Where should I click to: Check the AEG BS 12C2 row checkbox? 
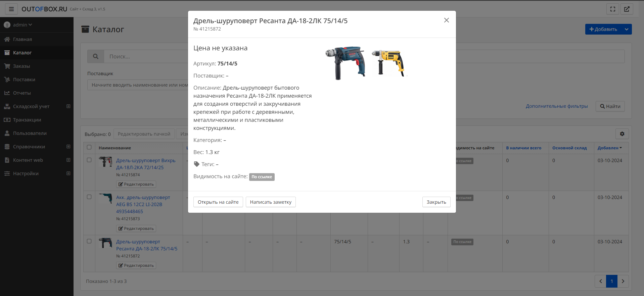89,197
